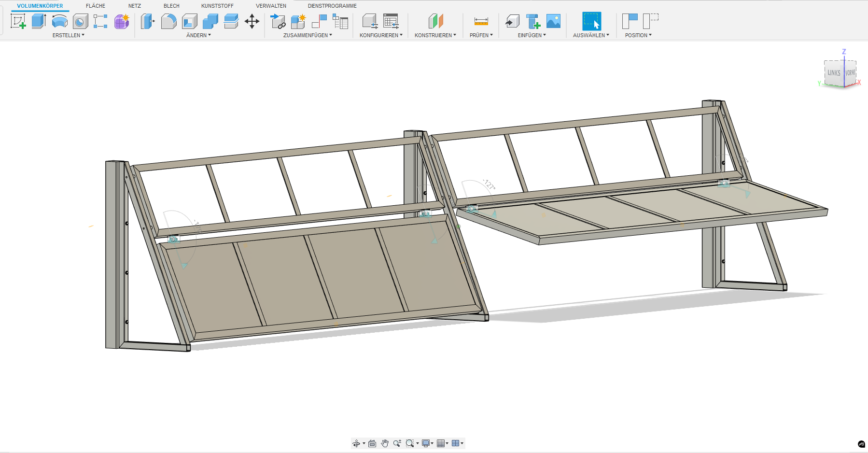This screenshot has height=453, width=868.
Task: Open the DIENSTPROGRAMME tab
Action: coord(332,6)
